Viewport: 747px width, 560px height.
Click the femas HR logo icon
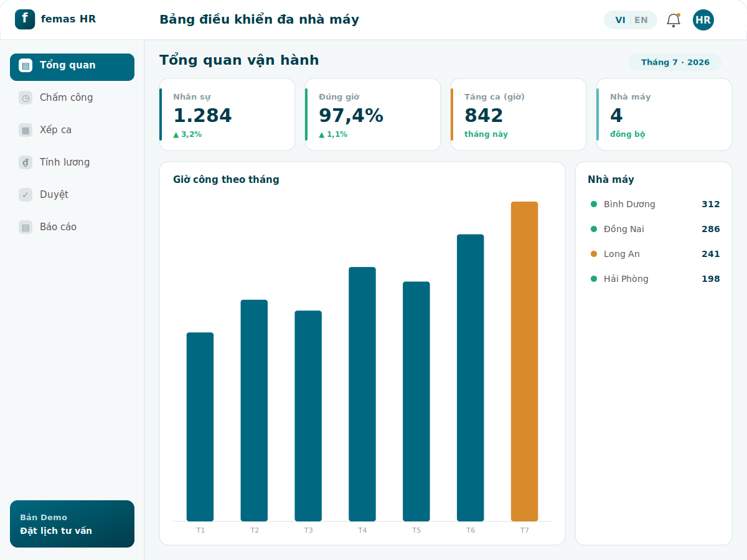(25, 19)
